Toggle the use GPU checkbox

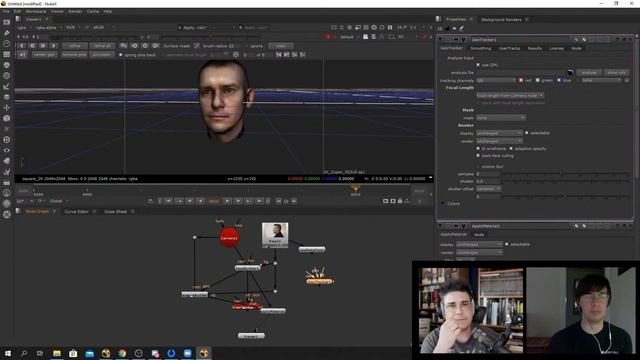(x=478, y=65)
